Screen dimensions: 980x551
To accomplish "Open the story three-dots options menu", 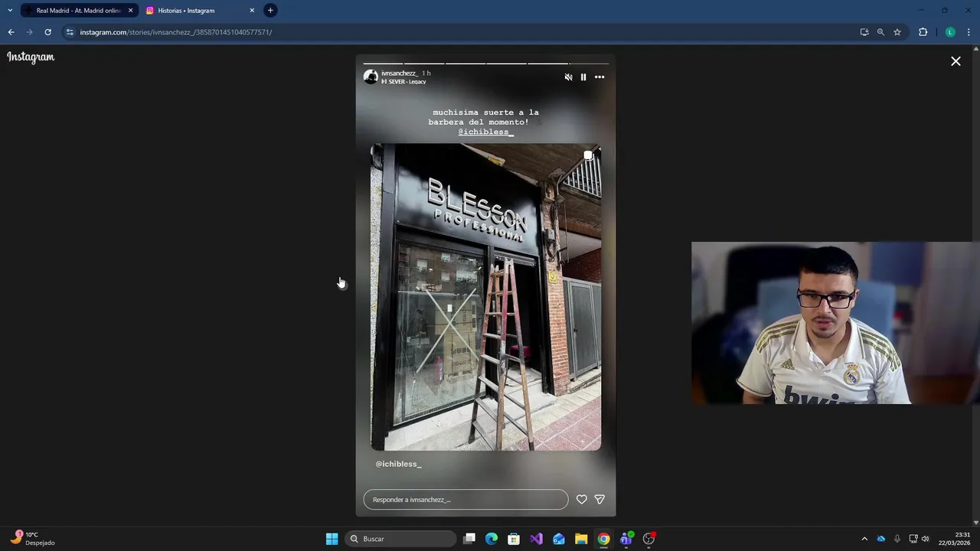I will 599,77.
